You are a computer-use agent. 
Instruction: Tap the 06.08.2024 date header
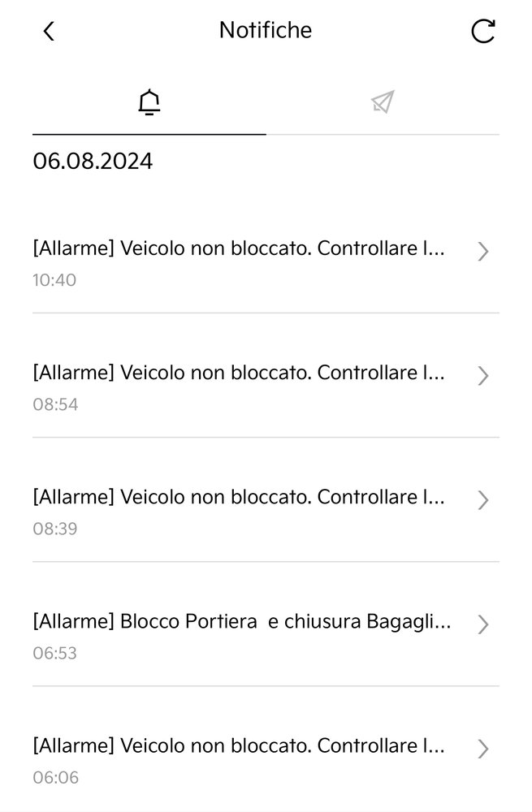(x=93, y=161)
